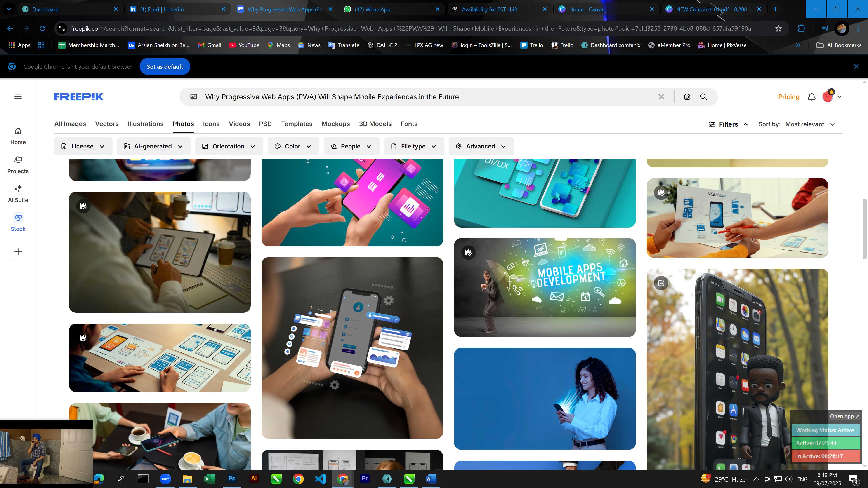The image size is (868, 488).
Task: Open Excel from the taskbar
Action: pyautogui.click(x=210, y=479)
